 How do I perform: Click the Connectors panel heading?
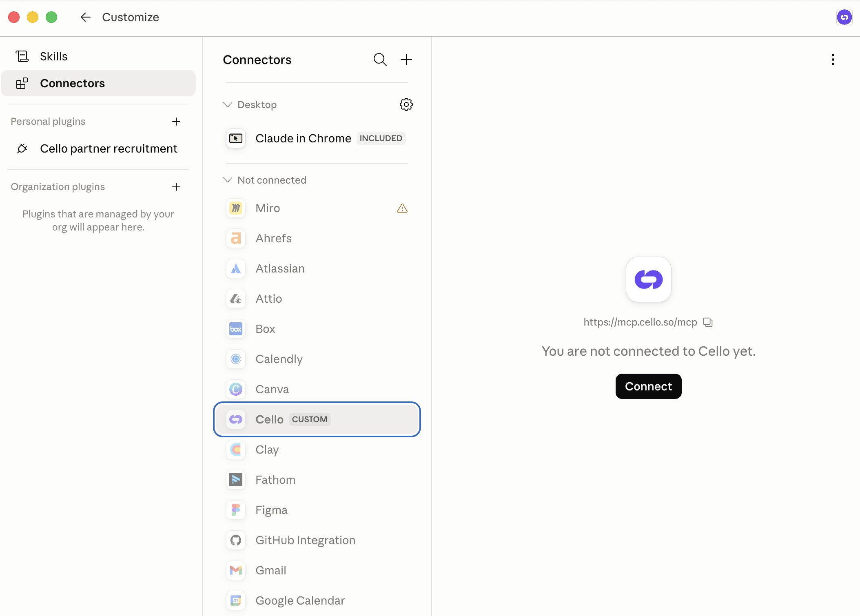pos(257,60)
